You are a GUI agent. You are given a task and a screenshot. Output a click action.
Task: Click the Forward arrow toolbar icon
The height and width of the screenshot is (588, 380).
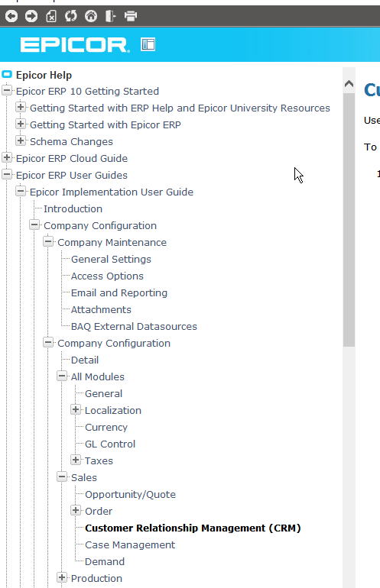point(31,16)
